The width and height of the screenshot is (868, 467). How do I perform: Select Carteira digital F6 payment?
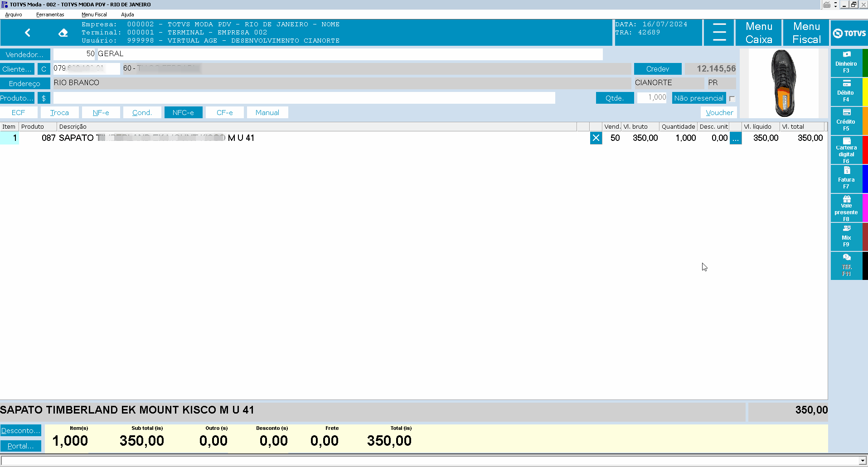point(846,149)
